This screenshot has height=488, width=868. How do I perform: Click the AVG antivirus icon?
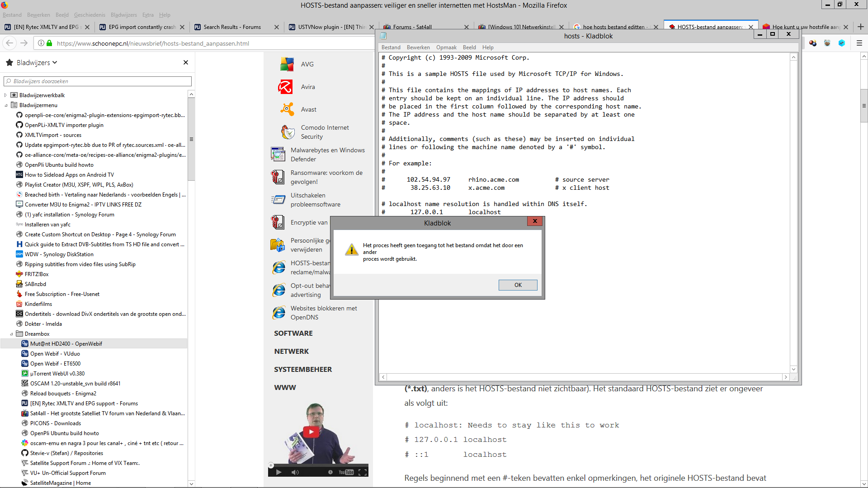pyautogui.click(x=287, y=64)
